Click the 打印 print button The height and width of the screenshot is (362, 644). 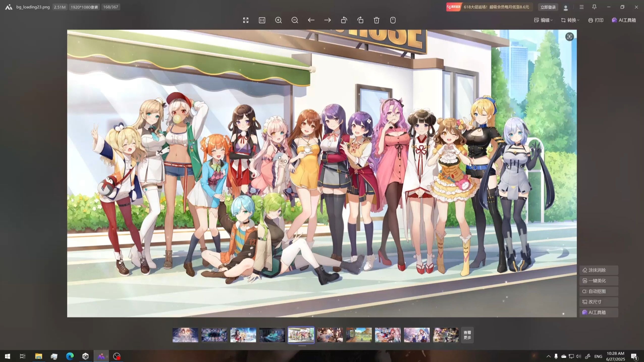596,20
